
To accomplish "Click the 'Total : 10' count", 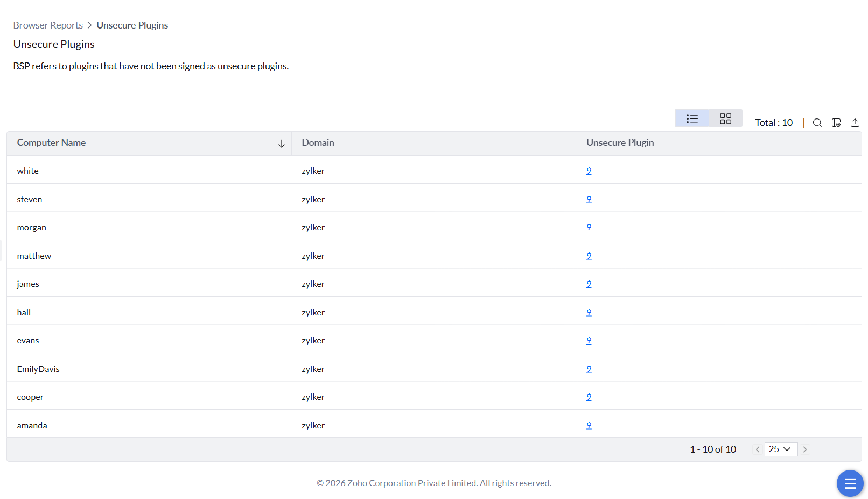I will [x=774, y=123].
